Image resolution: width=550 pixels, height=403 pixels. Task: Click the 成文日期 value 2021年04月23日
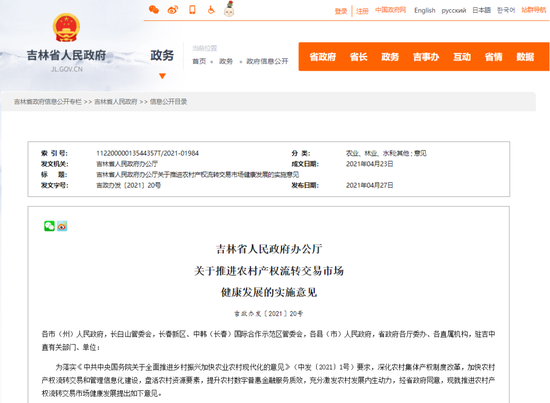click(370, 164)
